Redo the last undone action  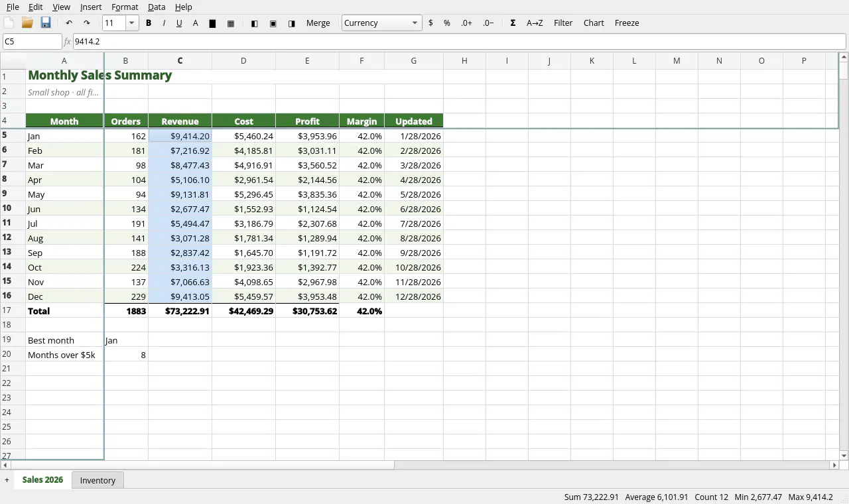(86, 23)
